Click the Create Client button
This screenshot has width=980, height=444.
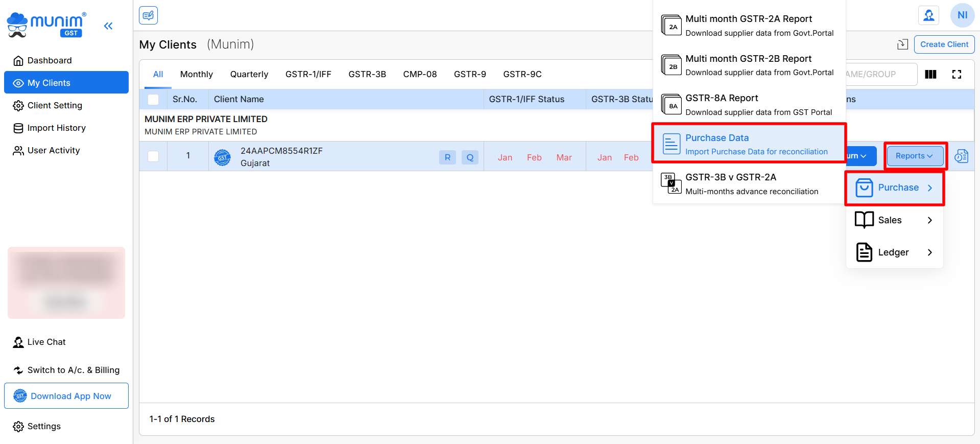[x=944, y=44]
